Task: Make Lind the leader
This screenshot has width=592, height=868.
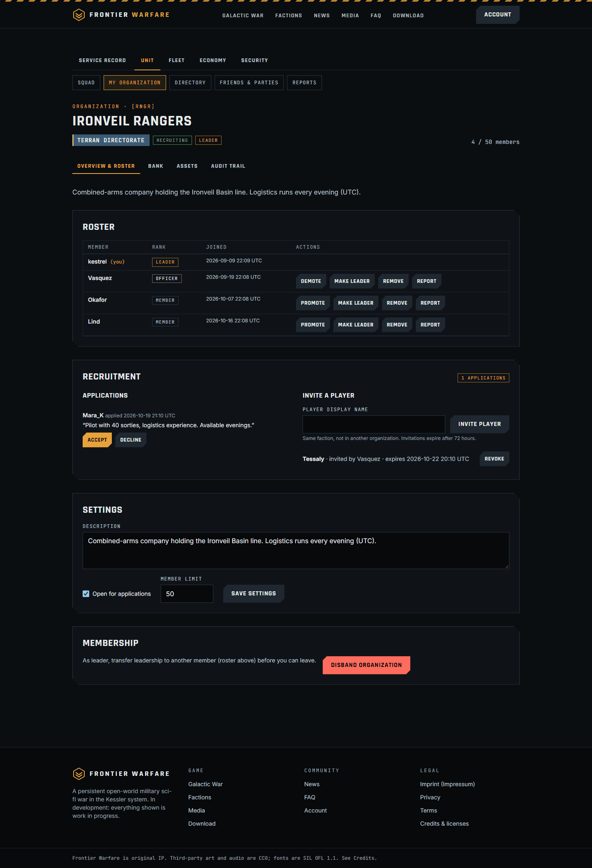Action: pos(356,325)
